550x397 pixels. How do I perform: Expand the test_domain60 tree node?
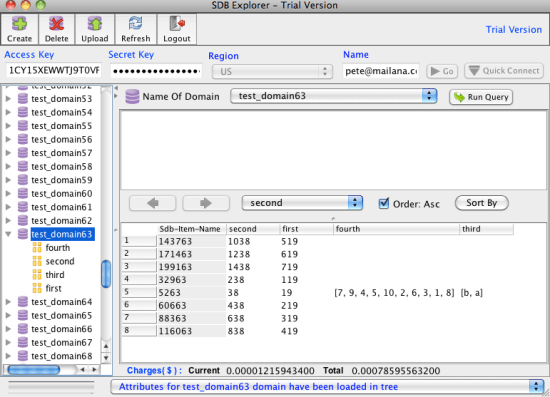(8, 194)
